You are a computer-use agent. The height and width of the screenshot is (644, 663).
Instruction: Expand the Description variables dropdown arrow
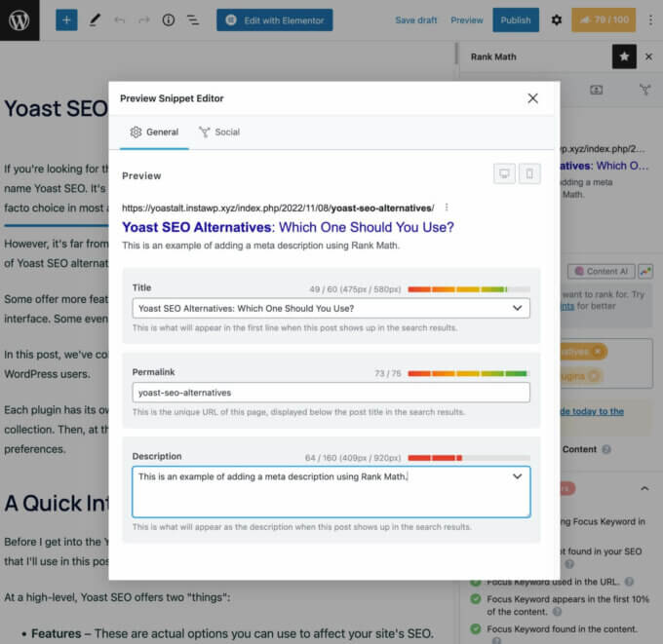coord(517,476)
